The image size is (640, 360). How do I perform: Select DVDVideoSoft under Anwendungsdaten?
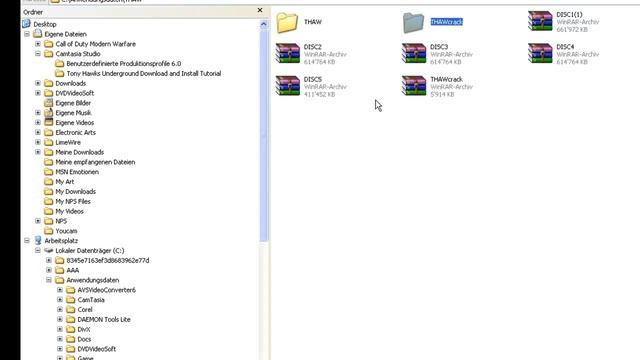(97, 349)
